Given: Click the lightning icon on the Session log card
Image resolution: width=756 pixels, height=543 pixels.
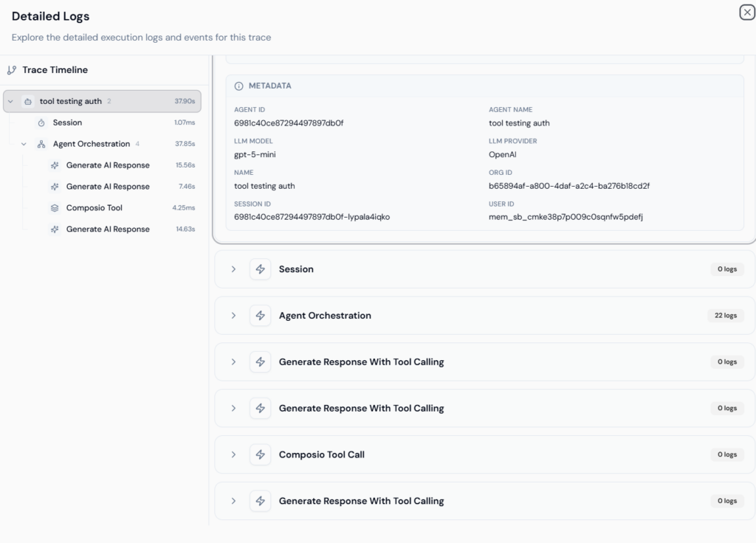Looking at the screenshot, I should (260, 269).
